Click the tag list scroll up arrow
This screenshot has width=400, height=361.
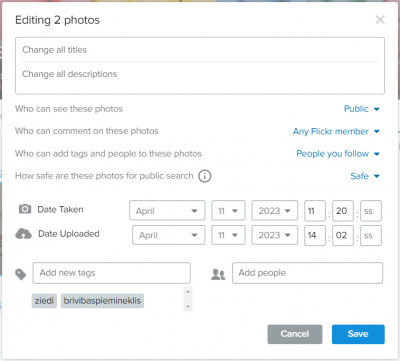(188, 292)
